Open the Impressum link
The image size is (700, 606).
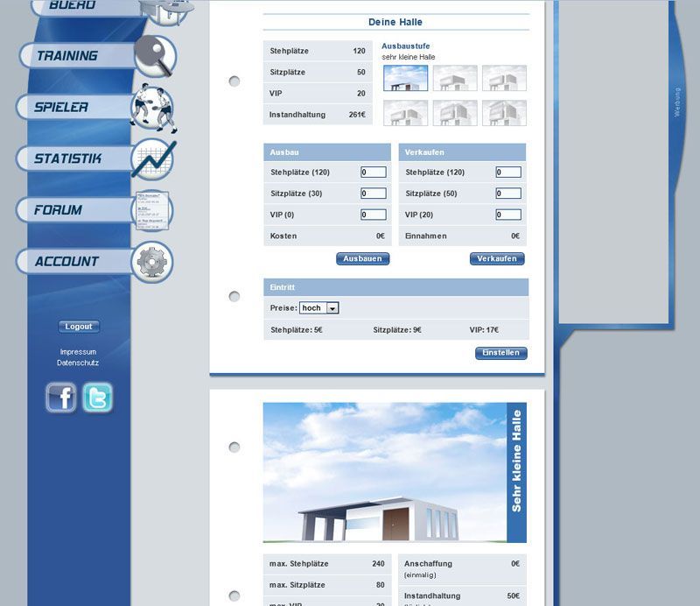78,352
